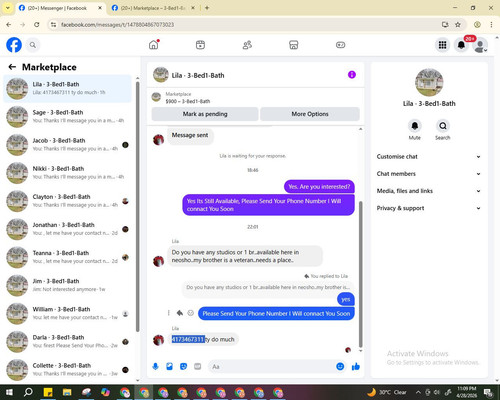Click Mark as pending button
Viewport: 500px width, 400px height.
pyautogui.click(x=205, y=114)
